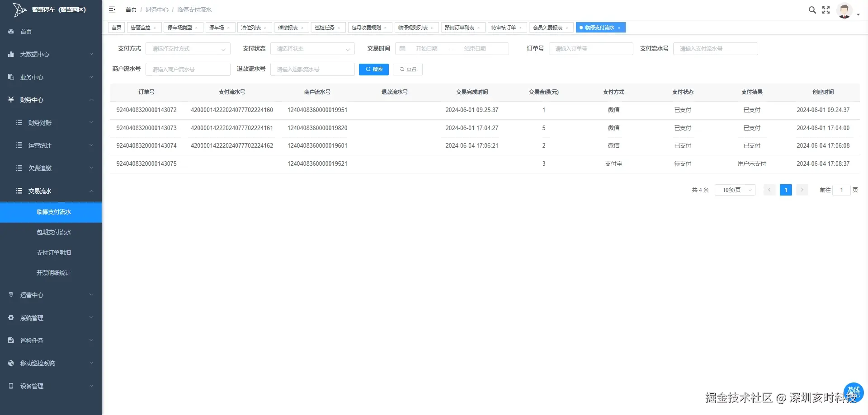Focus the 支付流水号 input field
Image resolution: width=868 pixels, height=415 pixels.
click(715, 49)
